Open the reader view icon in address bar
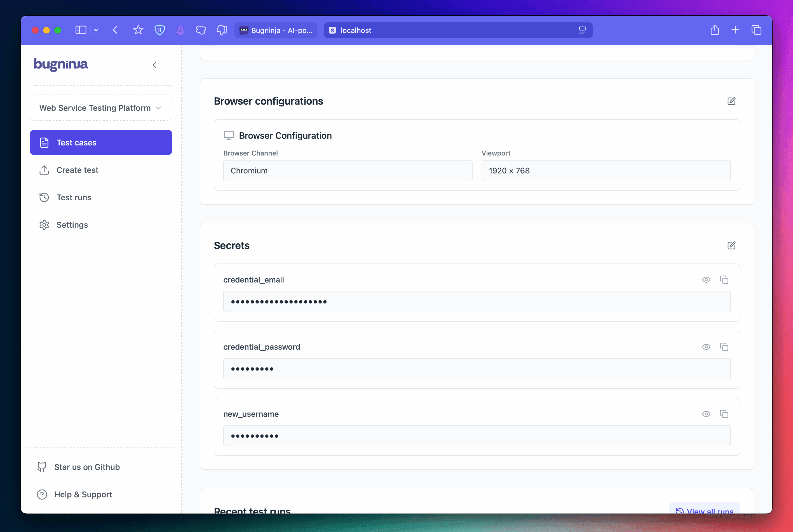 pyautogui.click(x=582, y=30)
